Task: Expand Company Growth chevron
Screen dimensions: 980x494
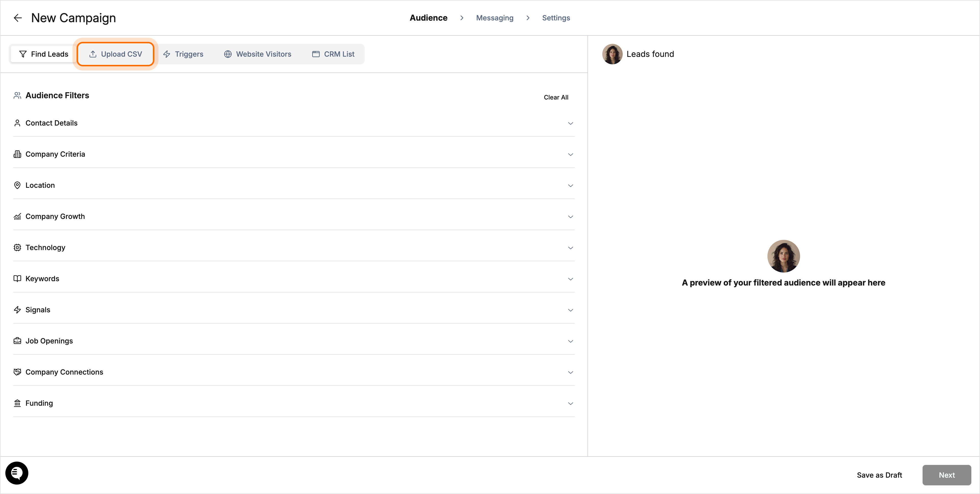Action: pos(570,217)
